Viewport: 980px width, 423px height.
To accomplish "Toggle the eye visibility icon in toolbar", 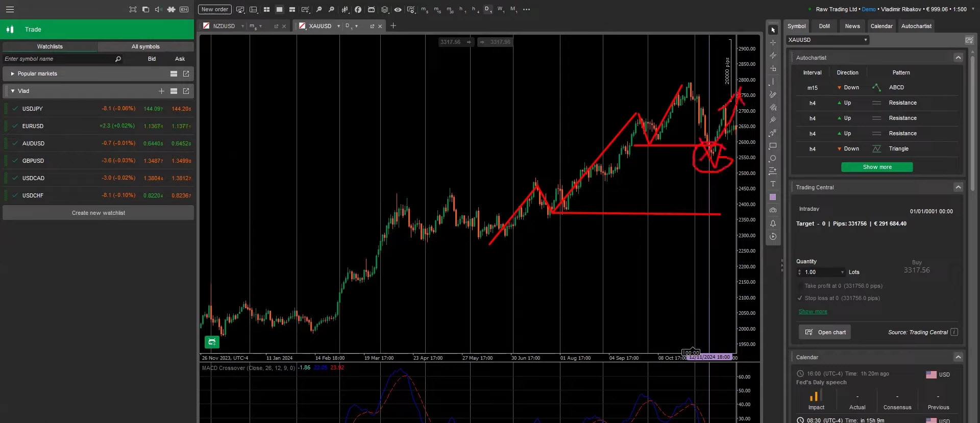I will [x=398, y=9].
